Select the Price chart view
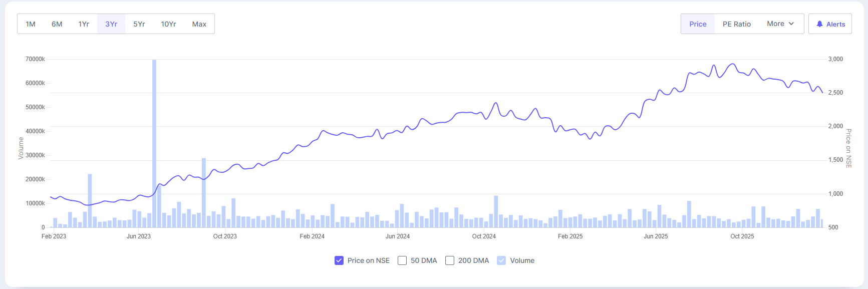The image size is (868, 289). click(698, 24)
